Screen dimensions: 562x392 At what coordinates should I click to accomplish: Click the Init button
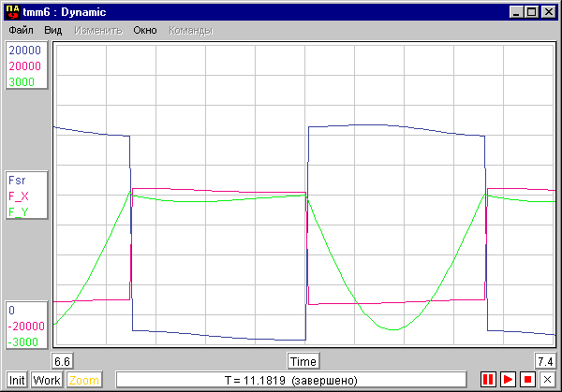(x=17, y=380)
